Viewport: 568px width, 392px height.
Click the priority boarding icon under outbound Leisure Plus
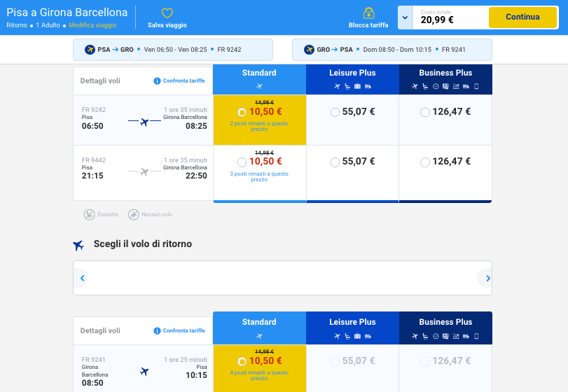click(368, 86)
